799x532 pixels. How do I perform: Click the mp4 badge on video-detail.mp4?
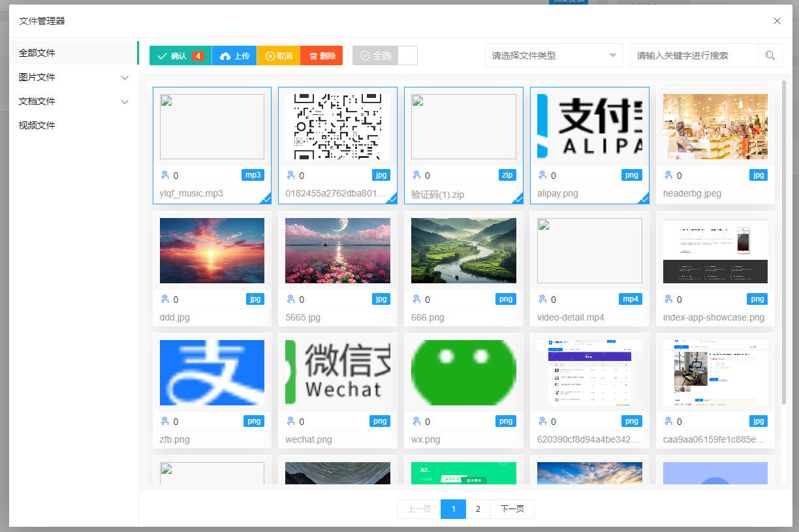tap(631, 299)
